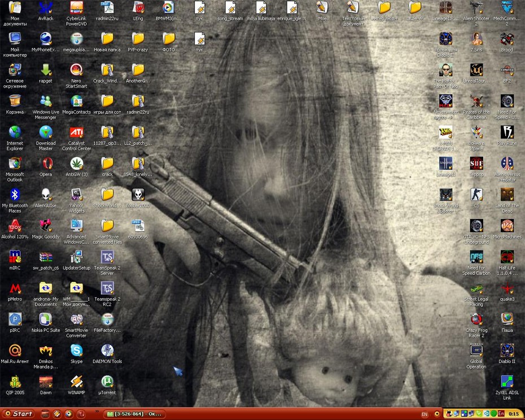Launch Alien Shooter 2 game icon

pos(476,14)
